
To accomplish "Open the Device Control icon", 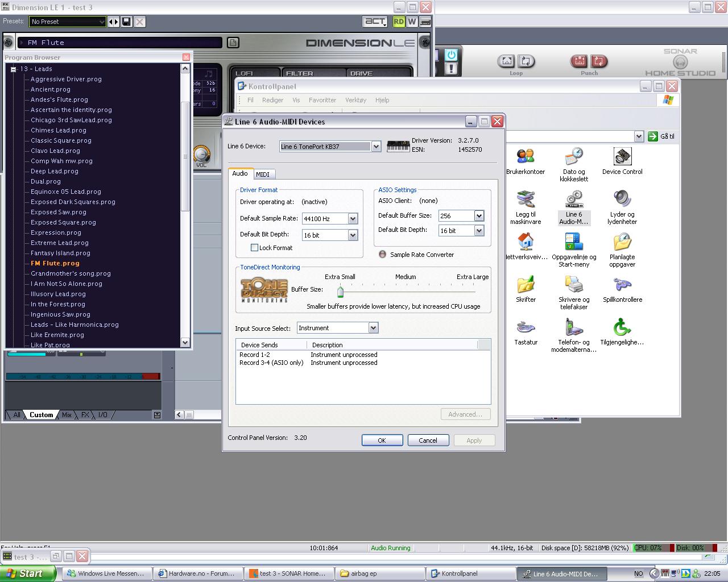I will point(622,161).
